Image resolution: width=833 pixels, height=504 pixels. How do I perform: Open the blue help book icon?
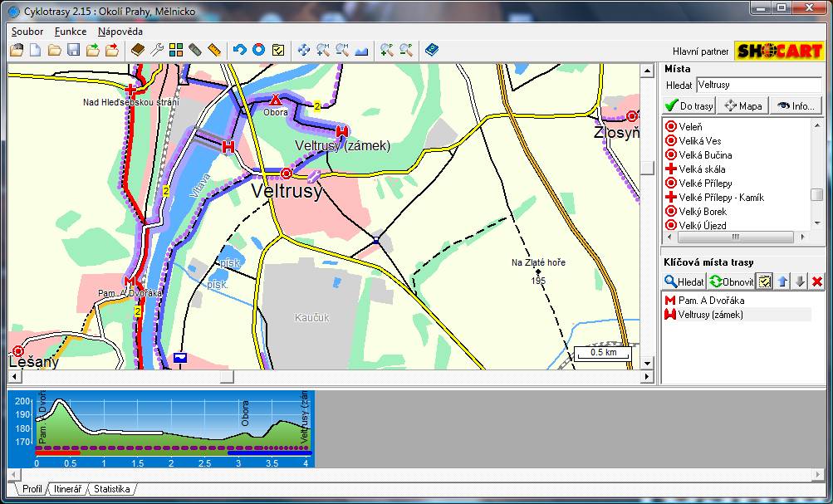430,50
